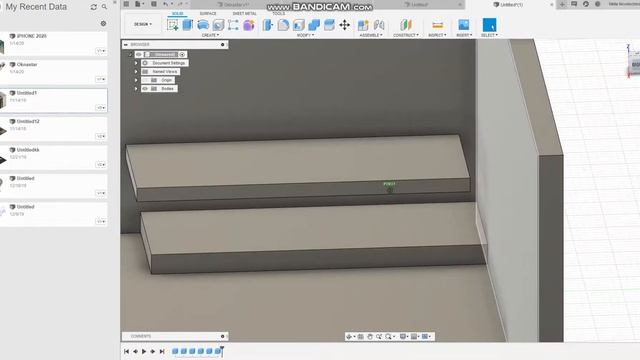This screenshot has width=640, height=360.
Task: Jump to timeline end
Action: click(162, 351)
